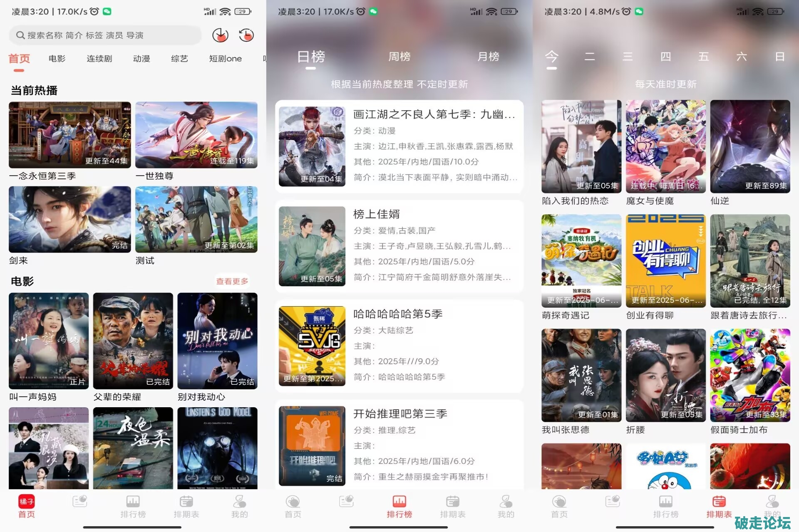Select 四 (Thursday) schedule day tab
Viewport: 799px width, 532px height.
665,57
